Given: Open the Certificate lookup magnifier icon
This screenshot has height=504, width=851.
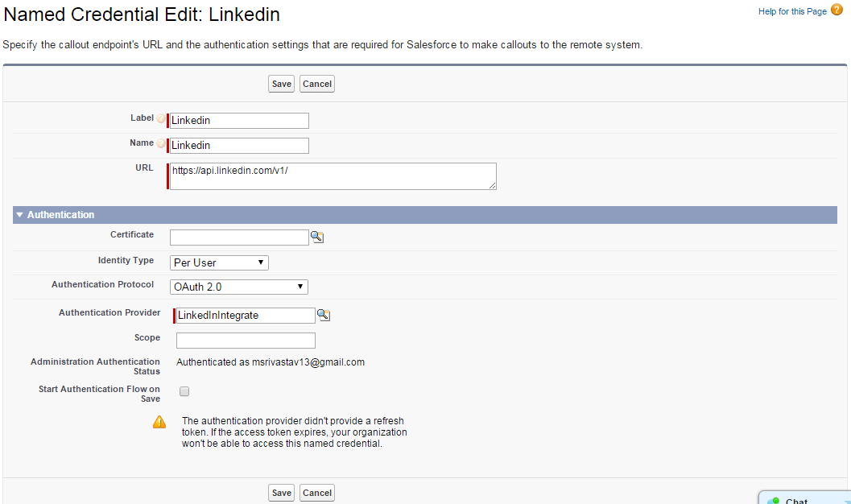Looking at the screenshot, I should (317, 237).
